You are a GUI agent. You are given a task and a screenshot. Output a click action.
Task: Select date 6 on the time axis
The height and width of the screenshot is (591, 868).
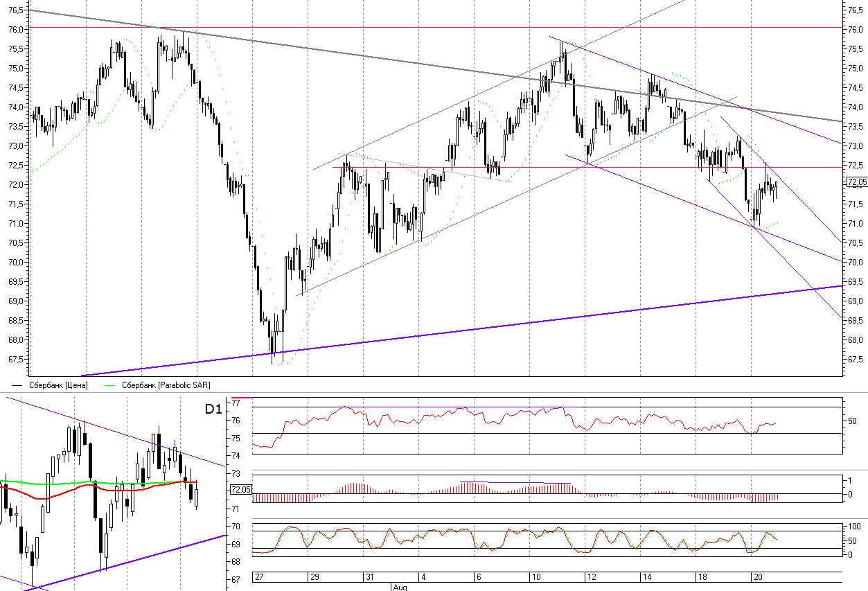[x=478, y=577]
